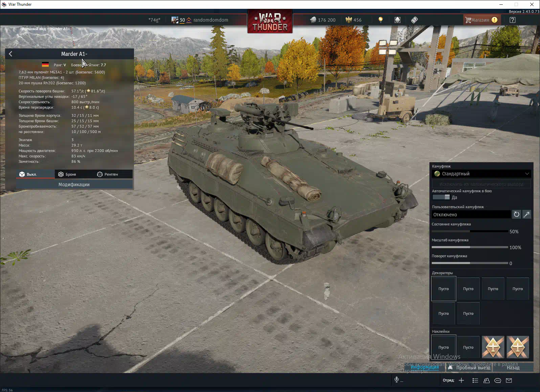
Task: Maximize the War Thunder window
Action: (x=516, y=4)
